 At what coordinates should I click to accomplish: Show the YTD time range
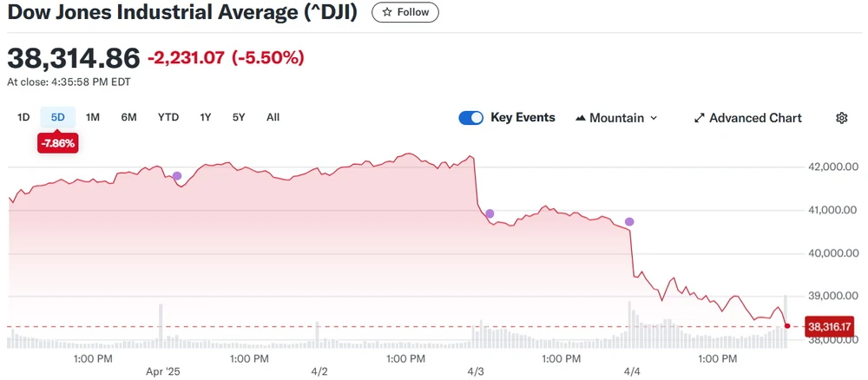point(168,117)
